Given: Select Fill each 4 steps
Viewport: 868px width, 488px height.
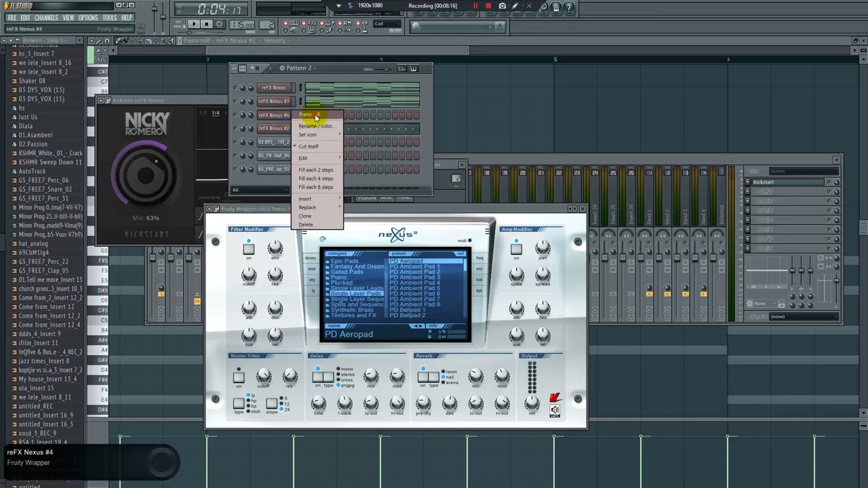Looking at the screenshot, I should point(317,178).
